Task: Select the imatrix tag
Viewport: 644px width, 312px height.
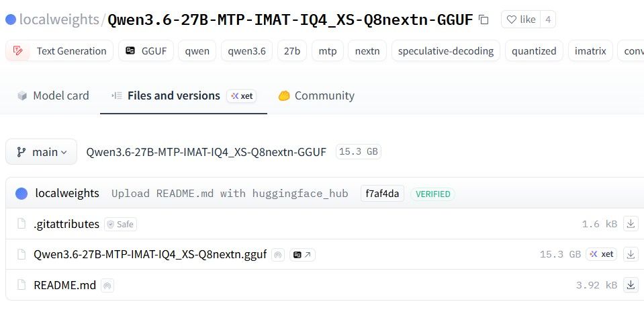Action: (x=590, y=51)
